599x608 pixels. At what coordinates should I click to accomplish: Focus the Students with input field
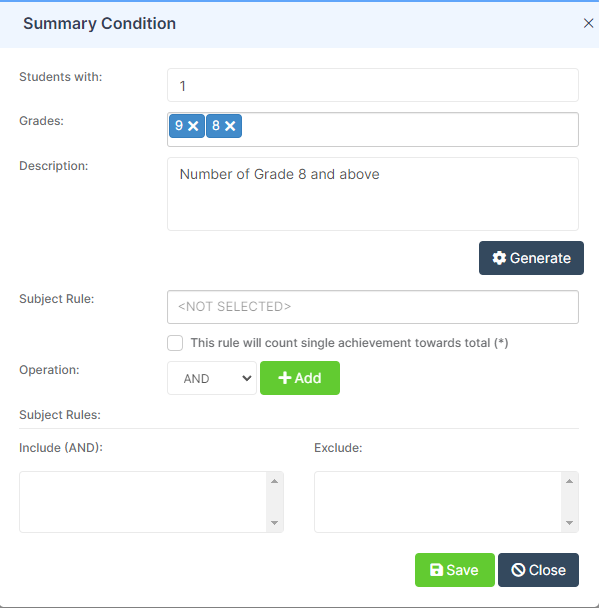[373, 85]
